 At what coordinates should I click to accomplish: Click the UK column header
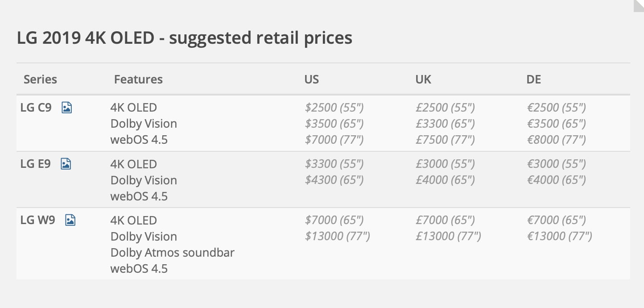[423, 79]
